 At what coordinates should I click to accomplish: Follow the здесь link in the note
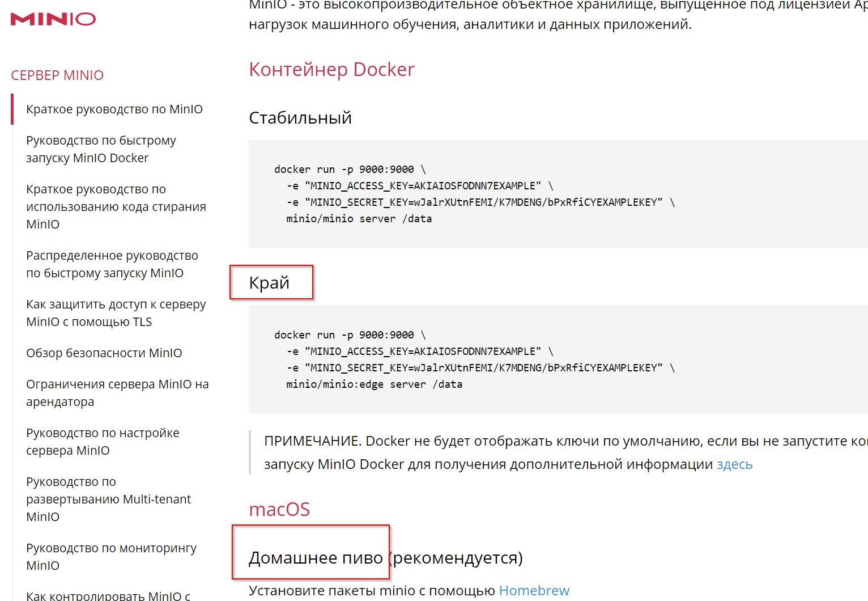tap(735, 464)
